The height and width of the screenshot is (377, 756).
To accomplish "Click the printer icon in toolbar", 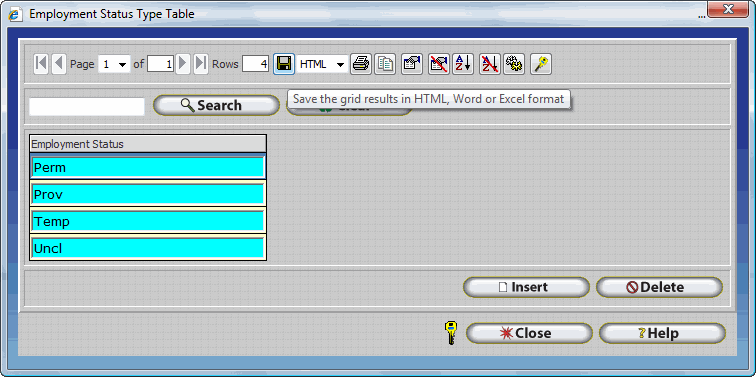I will tap(361, 64).
